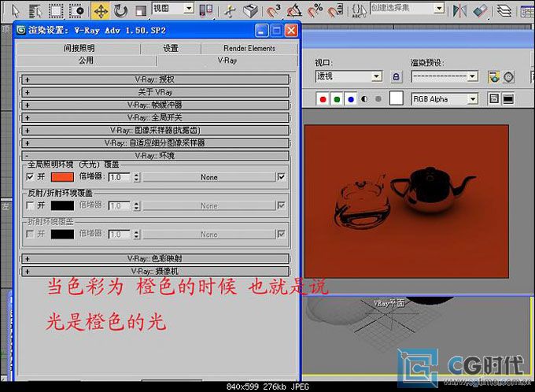Toggle monochrome display gray dot
The width and height of the screenshot is (535, 392).
point(378,99)
